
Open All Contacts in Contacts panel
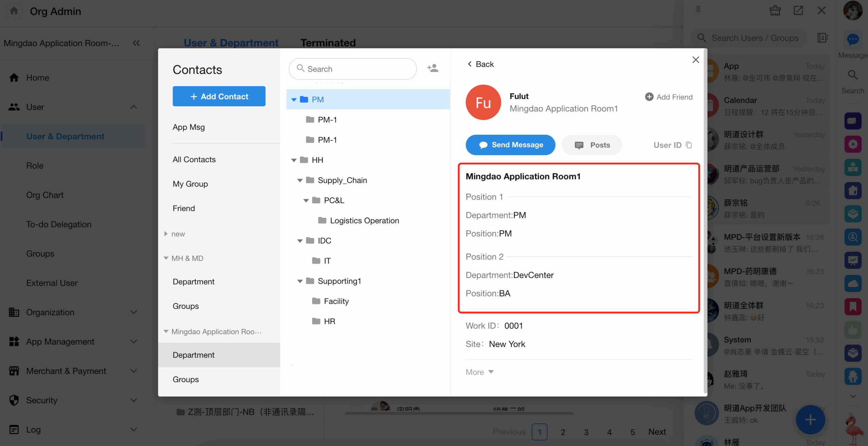coord(194,160)
